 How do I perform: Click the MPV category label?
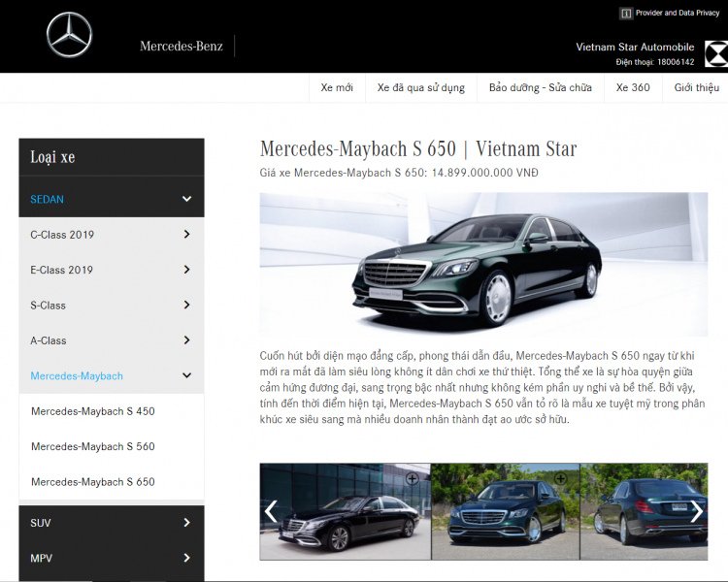[x=42, y=559]
